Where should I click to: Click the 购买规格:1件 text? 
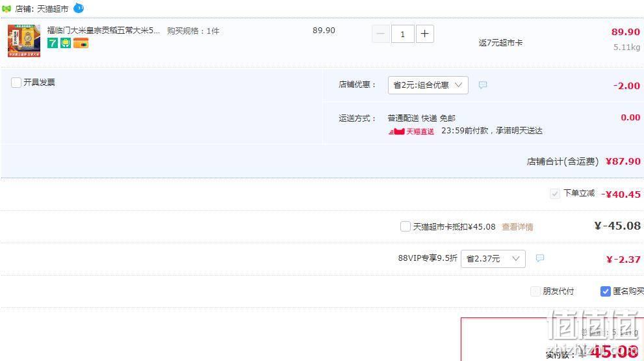(193, 31)
